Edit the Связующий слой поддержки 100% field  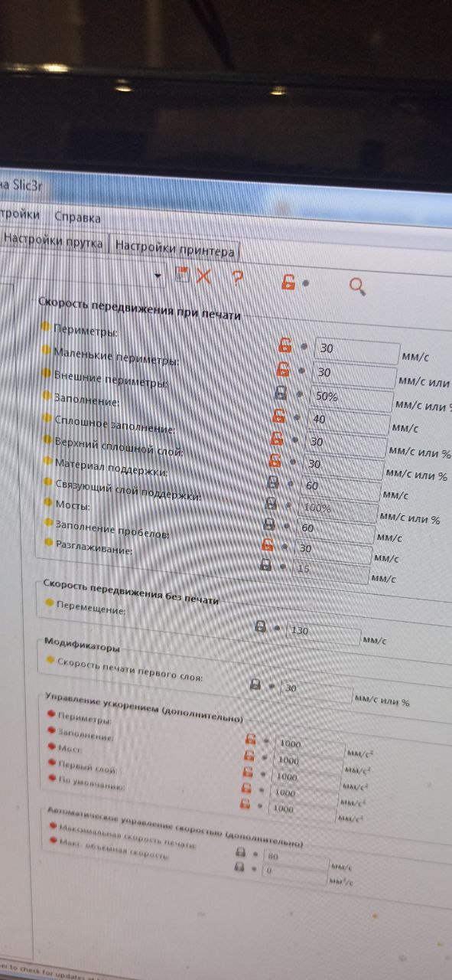pos(337,508)
